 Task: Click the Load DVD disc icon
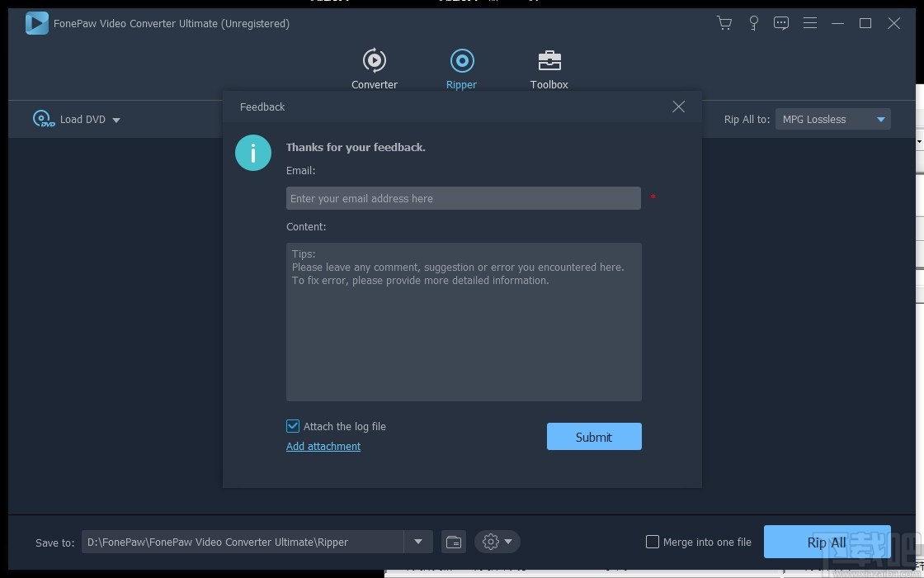pyautogui.click(x=43, y=119)
